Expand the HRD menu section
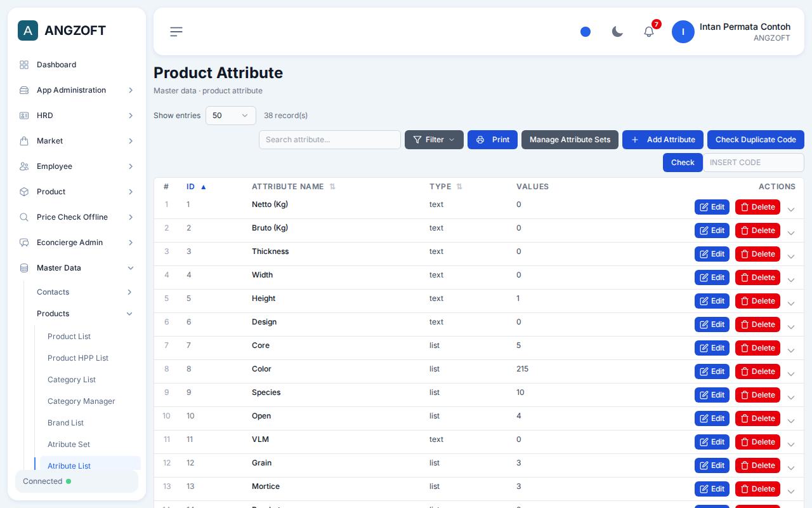The image size is (812, 508). (x=77, y=116)
